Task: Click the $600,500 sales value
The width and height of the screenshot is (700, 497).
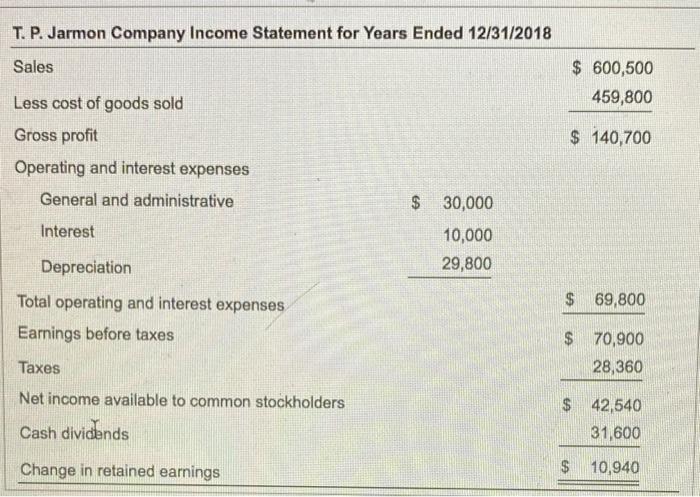Action: coord(612,68)
